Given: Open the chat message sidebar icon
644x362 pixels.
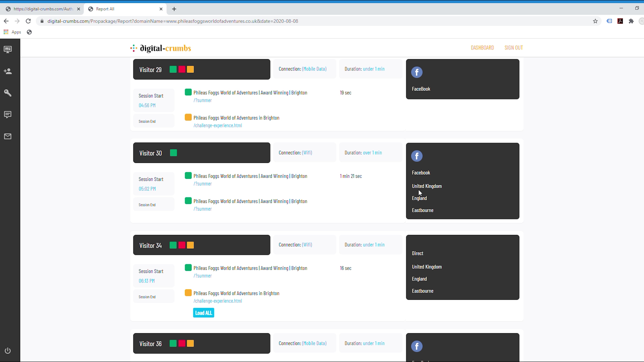Looking at the screenshot, I should click(8, 115).
